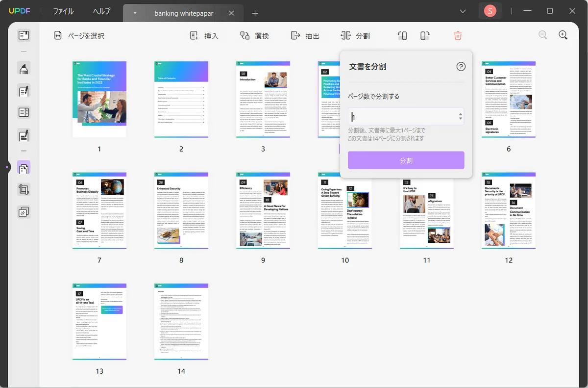Increase page count with stepper up arrow
The width and height of the screenshot is (588, 388).
[x=460, y=114]
